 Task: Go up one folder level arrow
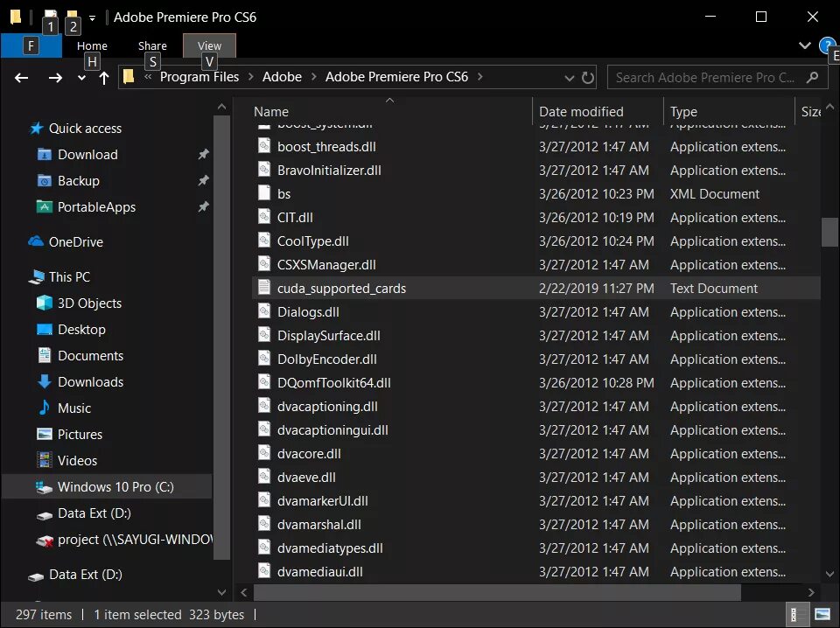(104, 78)
